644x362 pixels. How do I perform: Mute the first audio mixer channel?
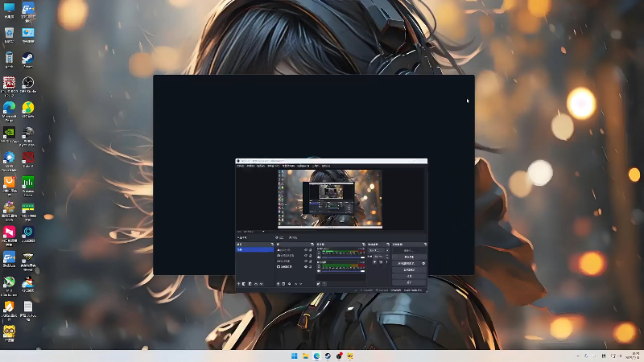click(319, 257)
